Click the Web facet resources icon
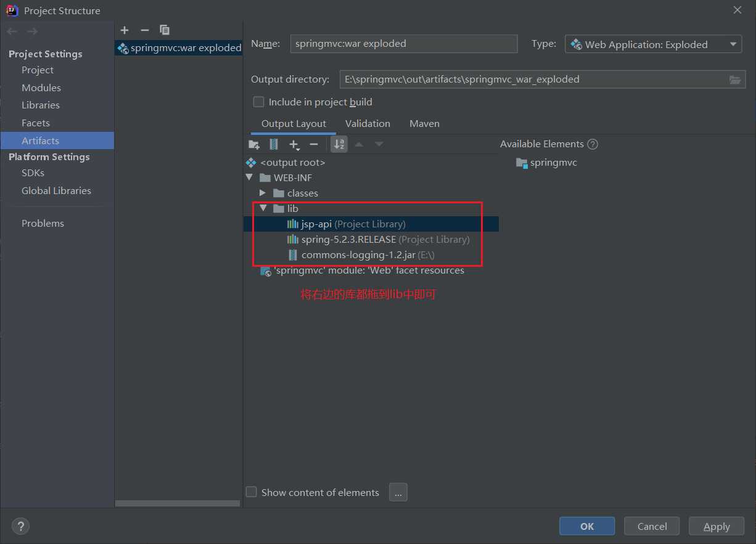This screenshot has height=544, width=756. [x=266, y=270]
